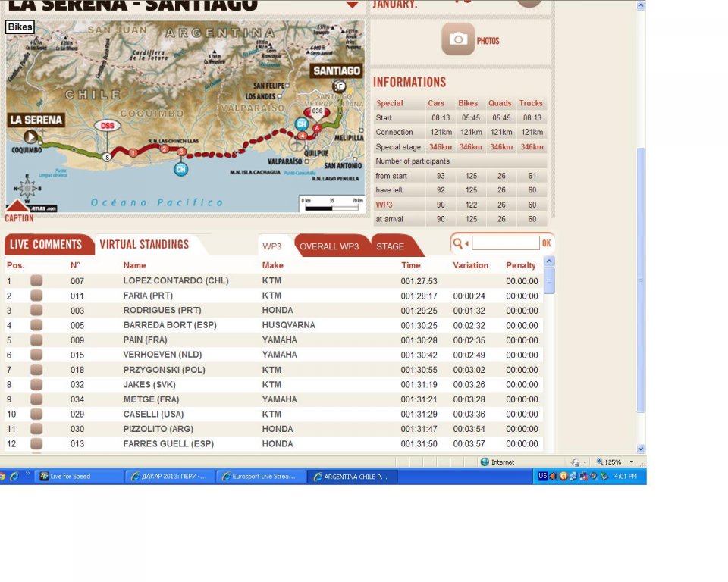Expand the quick launch chevron on taskbar
Screen dimensions: 728x582
point(28,474)
